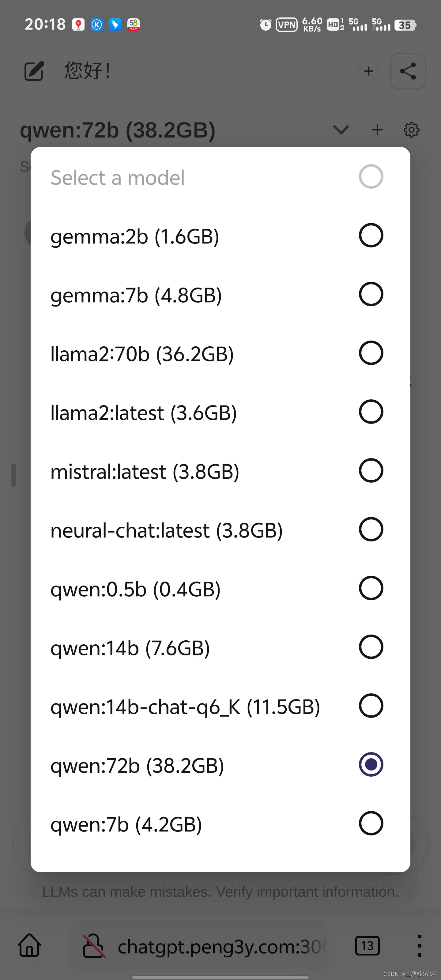This screenshot has height=980, width=441.
Task: Tap the insecure connection lock icon
Action: click(94, 946)
